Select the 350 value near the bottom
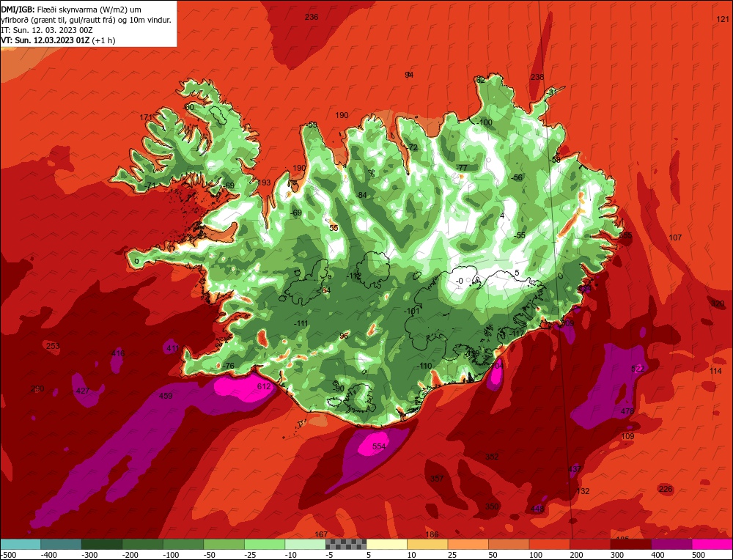Image resolution: width=733 pixels, height=560 pixels. 492,506
